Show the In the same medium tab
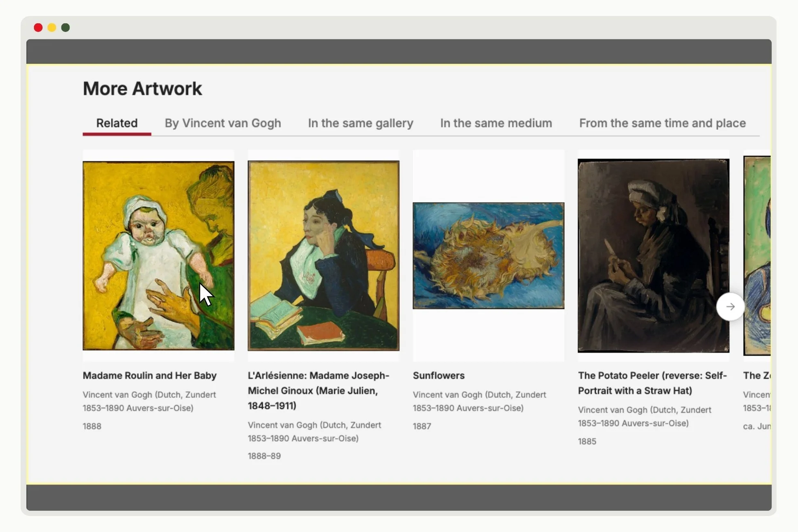This screenshot has width=798, height=532. coord(496,123)
